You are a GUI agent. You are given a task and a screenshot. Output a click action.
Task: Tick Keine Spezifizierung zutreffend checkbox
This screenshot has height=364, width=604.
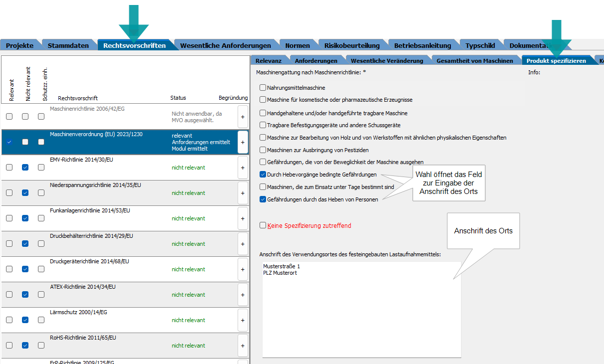pos(263,225)
